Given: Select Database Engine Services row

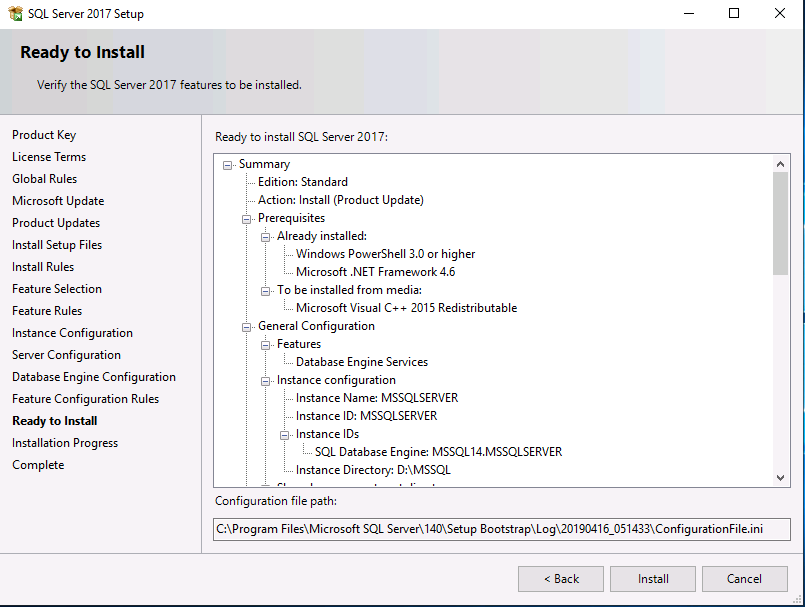Looking at the screenshot, I should (362, 362).
